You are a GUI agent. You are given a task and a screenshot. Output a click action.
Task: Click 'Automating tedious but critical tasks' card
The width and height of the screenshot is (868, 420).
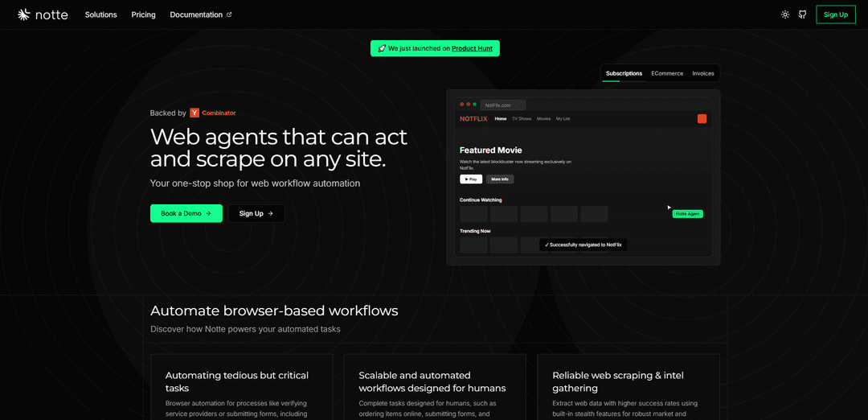point(241,387)
